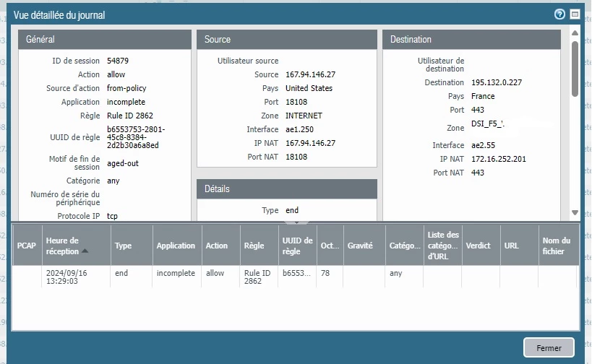
Task: Click the 'Rule ID 2862' table cell
Action: click(257, 277)
